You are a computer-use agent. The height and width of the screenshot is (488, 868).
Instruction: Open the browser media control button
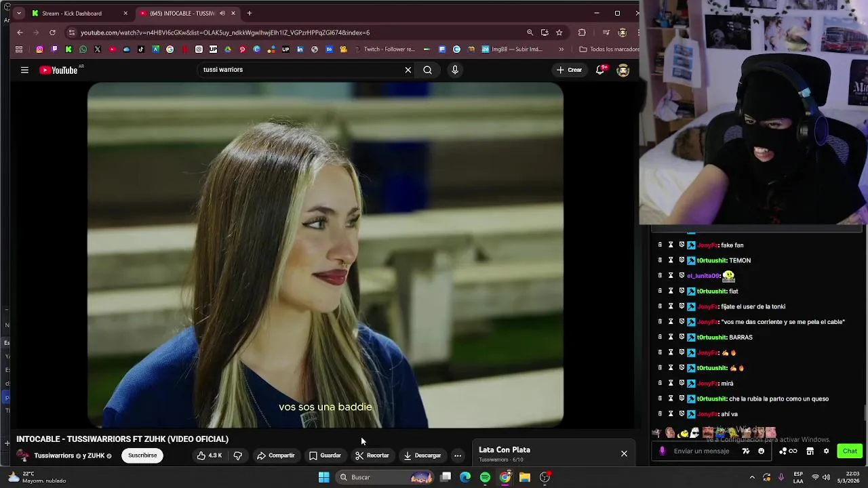click(x=606, y=32)
